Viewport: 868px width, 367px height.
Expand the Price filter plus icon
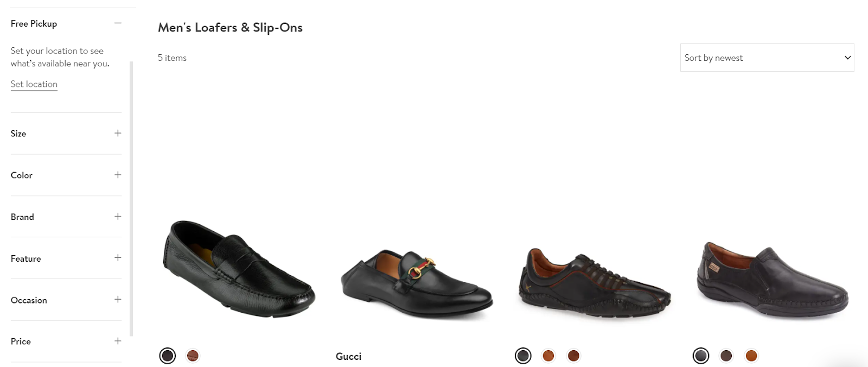[x=118, y=341]
